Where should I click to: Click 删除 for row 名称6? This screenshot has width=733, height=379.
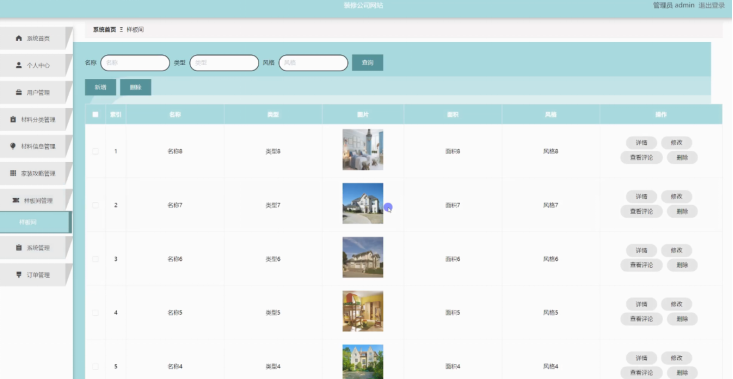[x=682, y=265]
